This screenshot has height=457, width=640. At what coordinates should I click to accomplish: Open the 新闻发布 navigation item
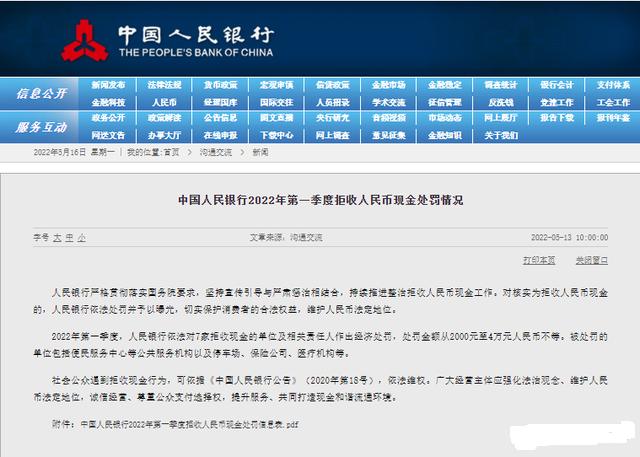click(x=108, y=85)
